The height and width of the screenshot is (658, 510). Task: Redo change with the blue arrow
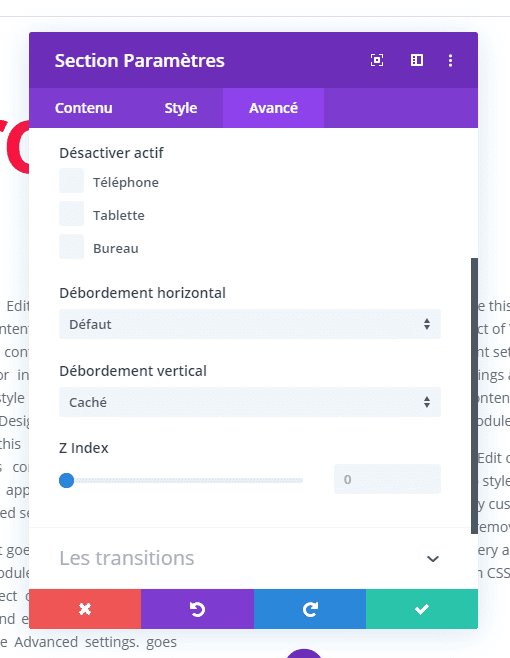pyautogui.click(x=310, y=608)
